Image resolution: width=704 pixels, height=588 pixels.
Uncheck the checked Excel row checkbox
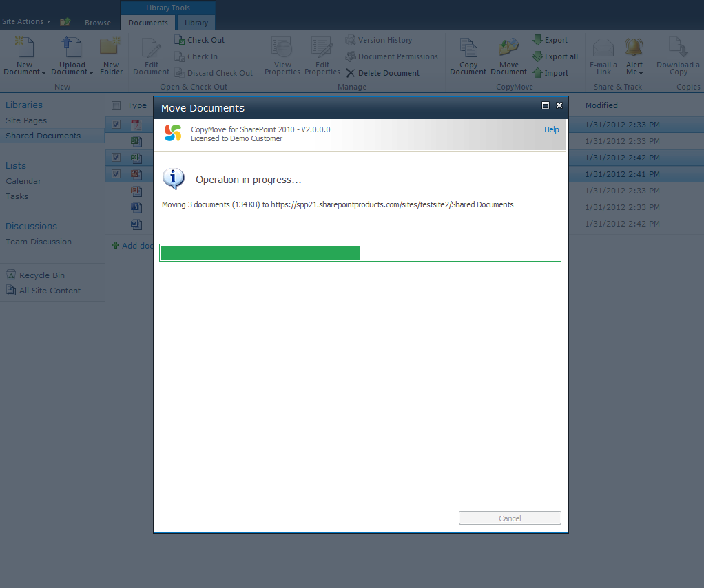click(x=116, y=158)
